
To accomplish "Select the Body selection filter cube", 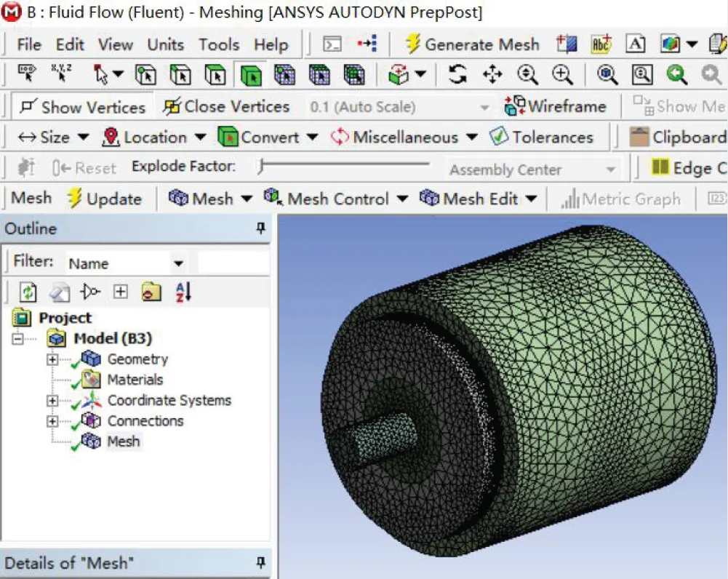I will (x=250, y=75).
